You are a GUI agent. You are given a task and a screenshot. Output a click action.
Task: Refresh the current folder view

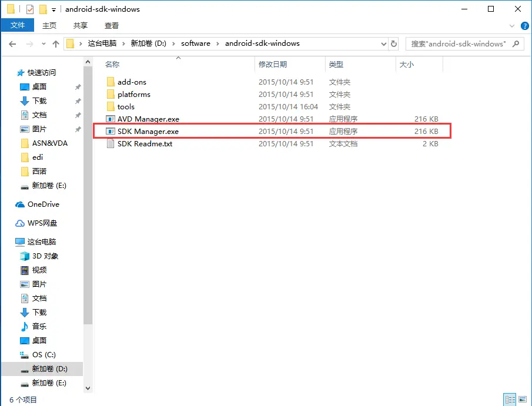pos(394,43)
